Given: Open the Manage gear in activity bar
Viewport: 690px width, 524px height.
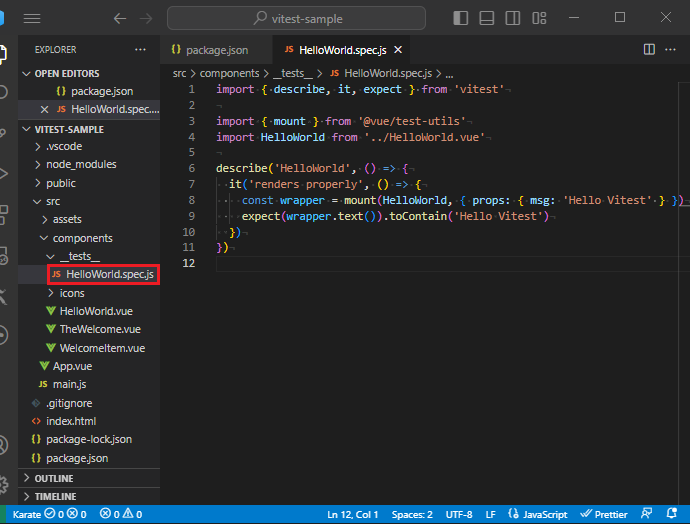Looking at the screenshot, I should pos(4,485).
